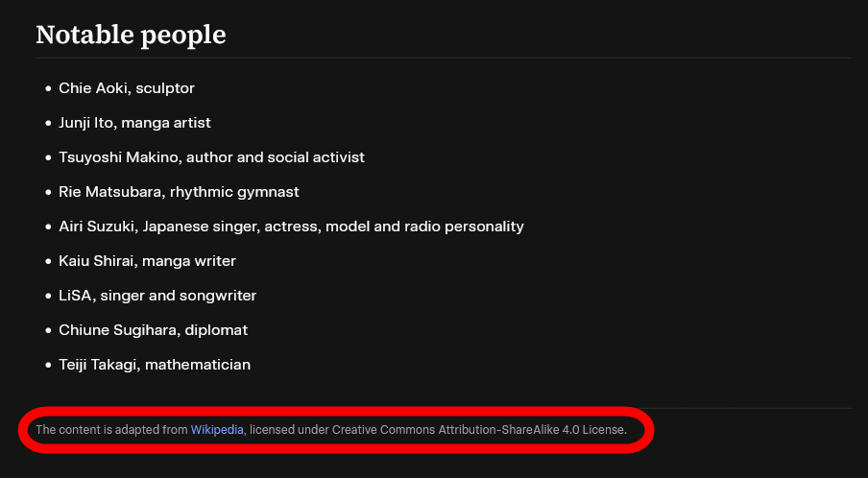Image resolution: width=868 pixels, height=478 pixels.
Task: Click the bullet before Teiji Takagi
Action: 48,365
